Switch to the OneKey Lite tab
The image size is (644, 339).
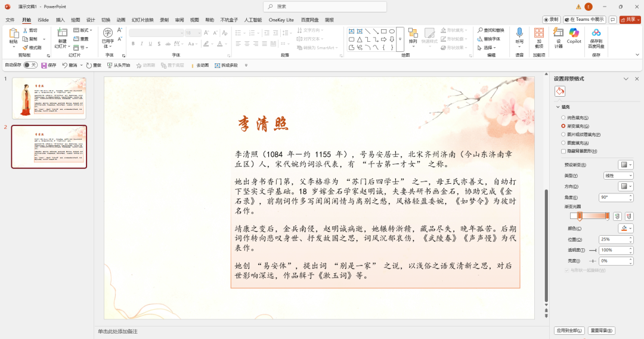[281, 20]
